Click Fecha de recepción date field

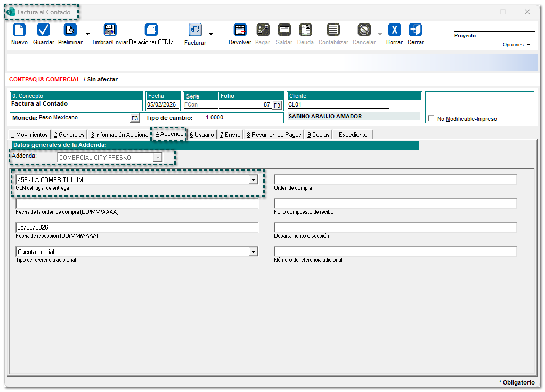137,228
